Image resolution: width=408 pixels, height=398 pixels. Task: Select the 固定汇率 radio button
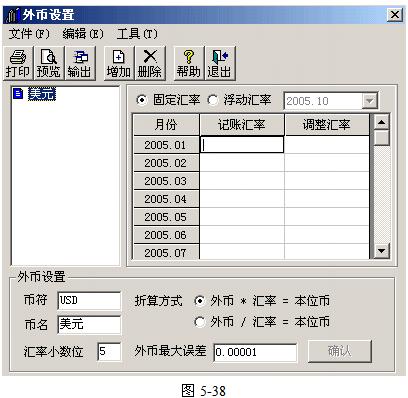142,100
